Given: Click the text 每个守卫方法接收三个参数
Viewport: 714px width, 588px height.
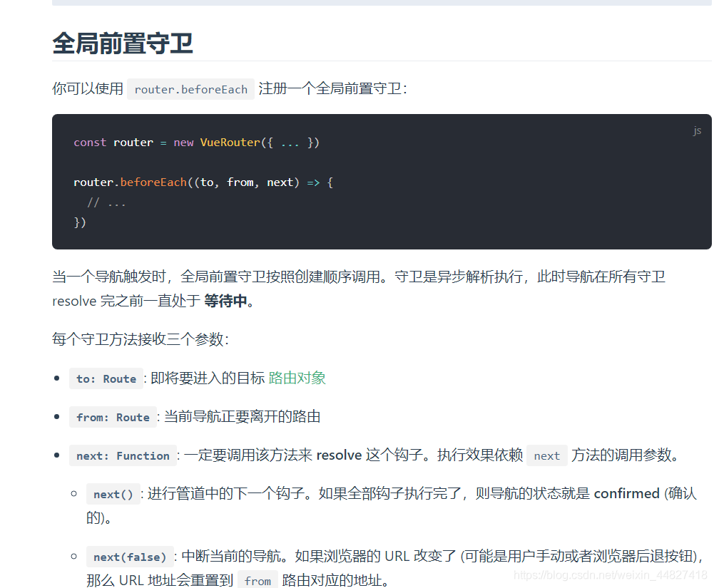Looking at the screenshot, I should coord(141,339).
